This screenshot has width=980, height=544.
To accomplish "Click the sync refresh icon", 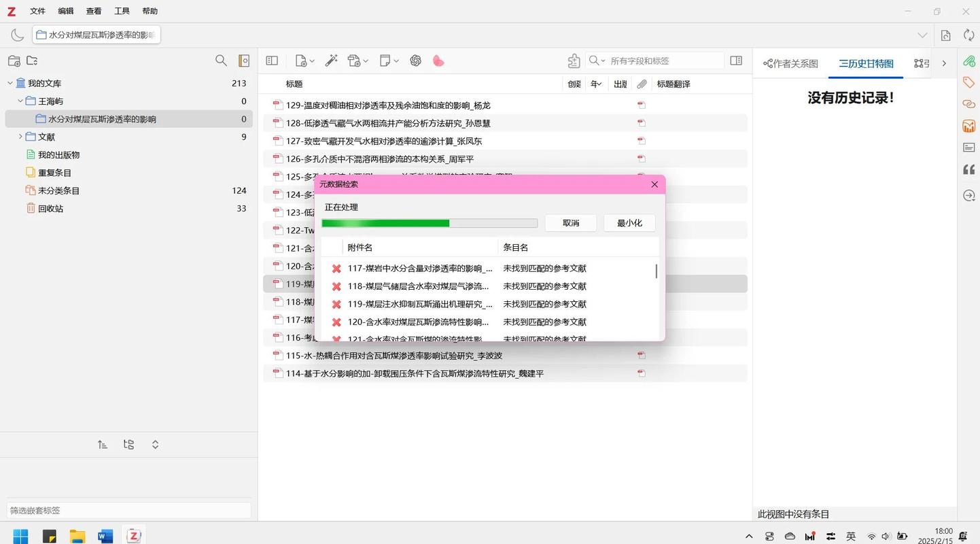I will (x=968, y=35).
